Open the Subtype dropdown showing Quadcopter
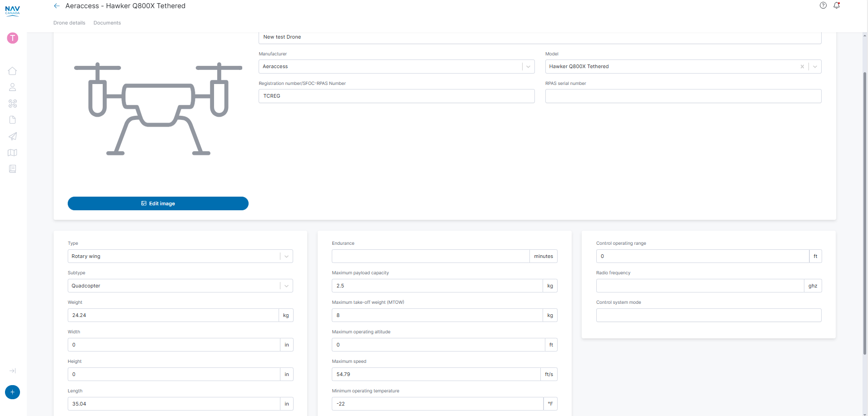 click(180, 286)
